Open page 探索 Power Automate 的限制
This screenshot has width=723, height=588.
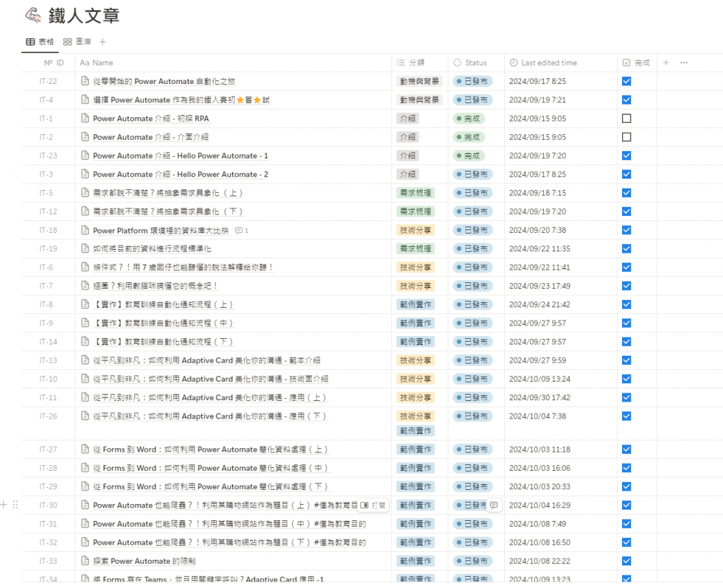click(144, 560)
